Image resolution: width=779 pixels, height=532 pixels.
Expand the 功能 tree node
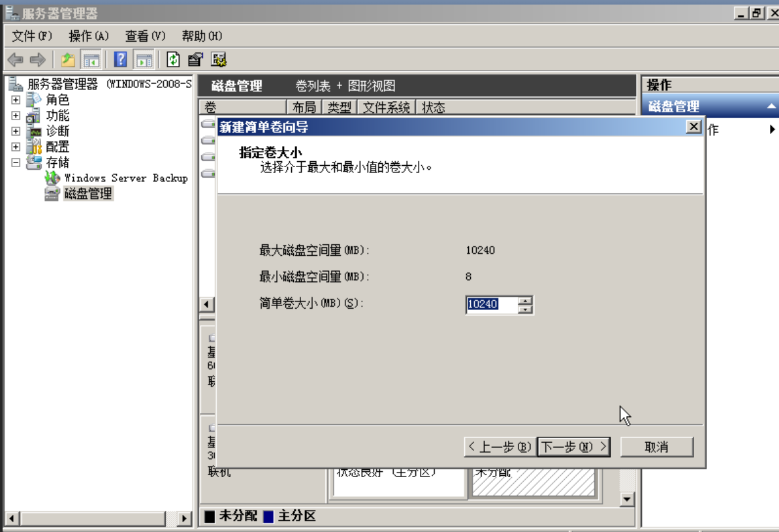(x=16, y=116)
